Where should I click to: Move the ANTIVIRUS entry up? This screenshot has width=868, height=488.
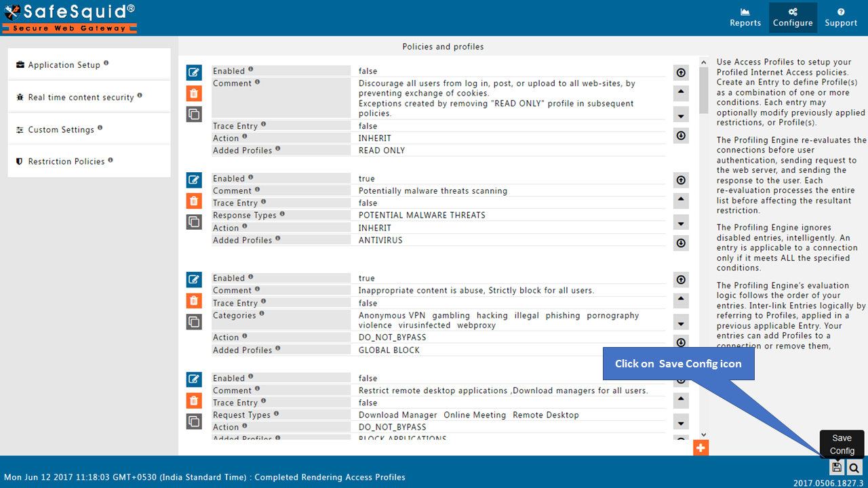(681, 200)
